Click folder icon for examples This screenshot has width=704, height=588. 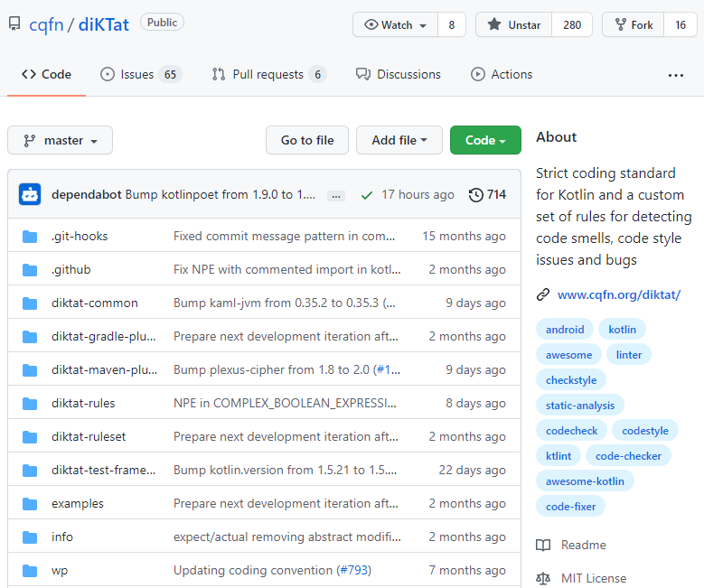[30, 504]
